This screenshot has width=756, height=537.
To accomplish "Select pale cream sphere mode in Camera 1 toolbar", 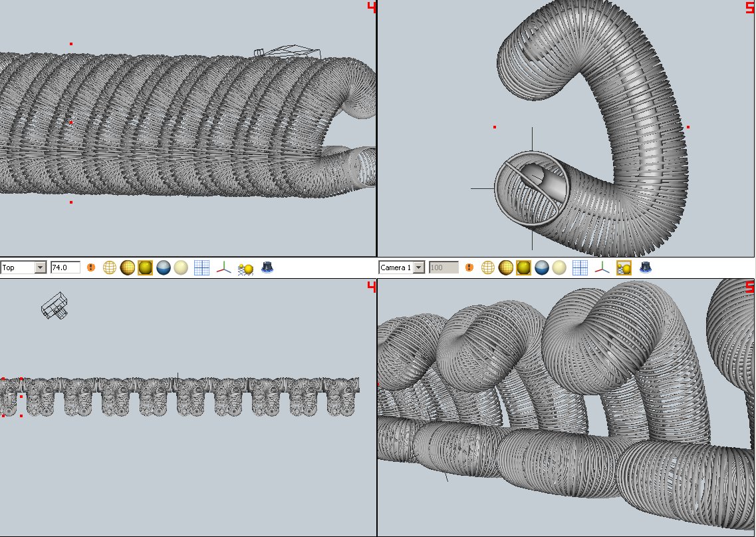I will point(559,268).
